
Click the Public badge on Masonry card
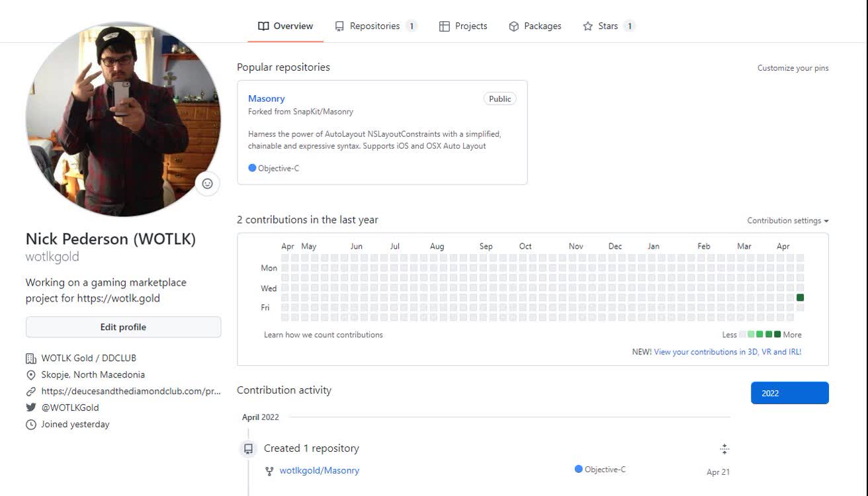pyautogui.click(x=500, y=99)
